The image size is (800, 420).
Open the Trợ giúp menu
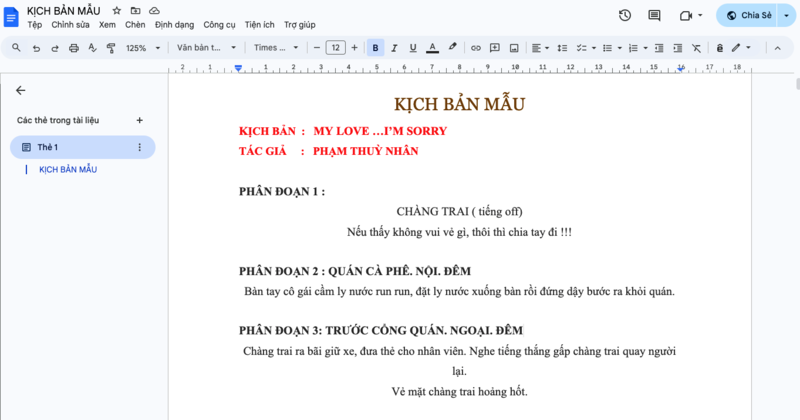pos(299,24)
